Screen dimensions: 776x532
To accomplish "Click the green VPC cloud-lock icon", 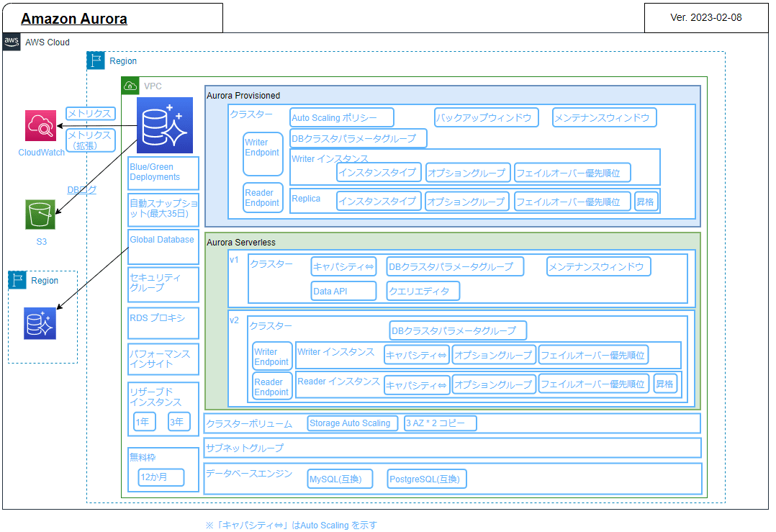I will [x=130, y=86].
